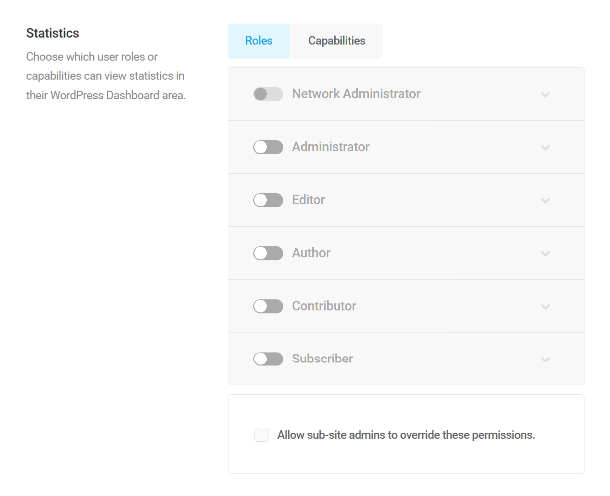Check the sub-site admins override checkbox
Screen dimensions: 610x496
pyautogui.click(x=261, y=434)
